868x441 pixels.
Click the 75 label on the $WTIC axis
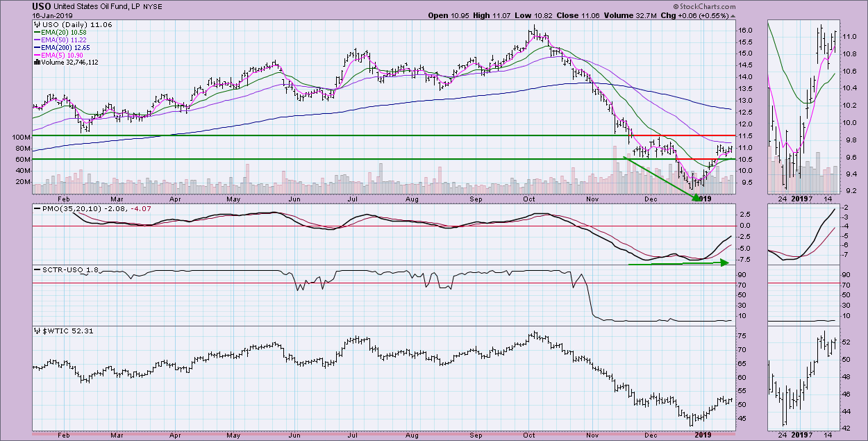pyautogui.click(x=743, y=336)
